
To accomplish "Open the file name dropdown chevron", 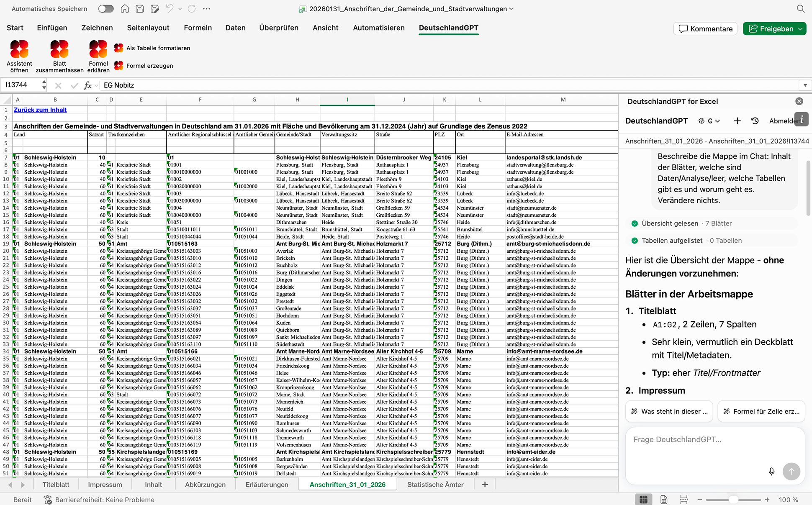I will (511, 9).
